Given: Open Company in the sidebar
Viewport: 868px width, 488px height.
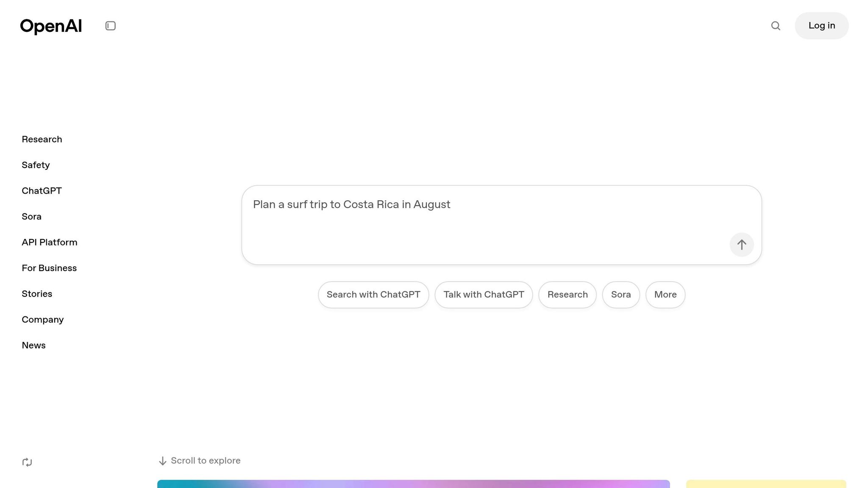Looking at the screenshot, I should (43, 320).
